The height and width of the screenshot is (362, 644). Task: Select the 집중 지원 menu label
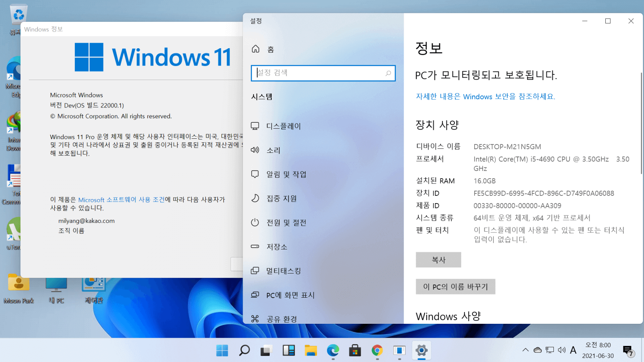coord(282,198)
